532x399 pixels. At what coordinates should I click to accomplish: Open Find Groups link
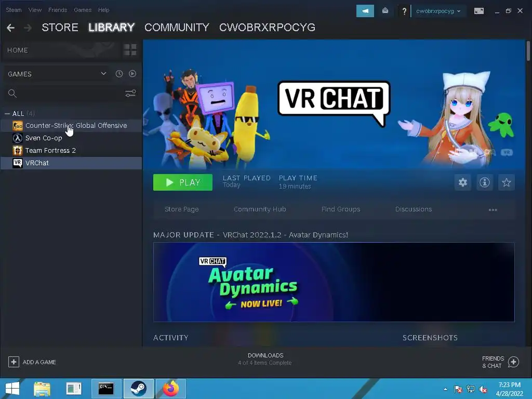pos(341,209)
